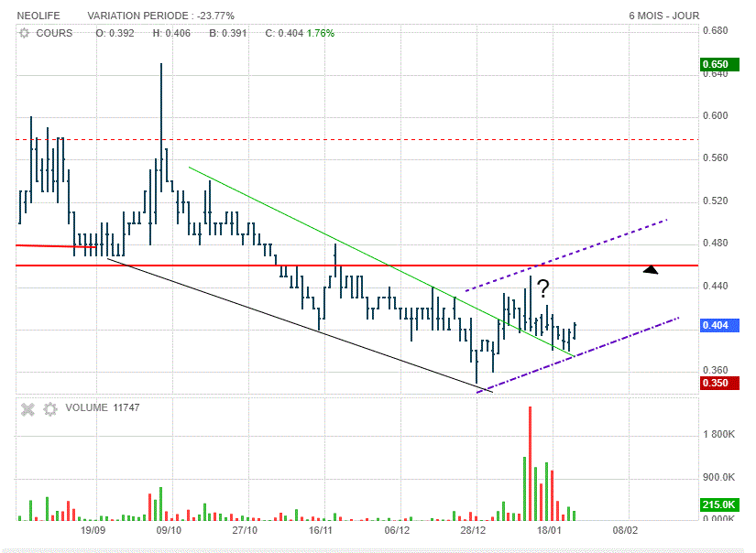Click the question mark annotation on chart
Screen dimensions: 756x553
[x=542, y=288]
